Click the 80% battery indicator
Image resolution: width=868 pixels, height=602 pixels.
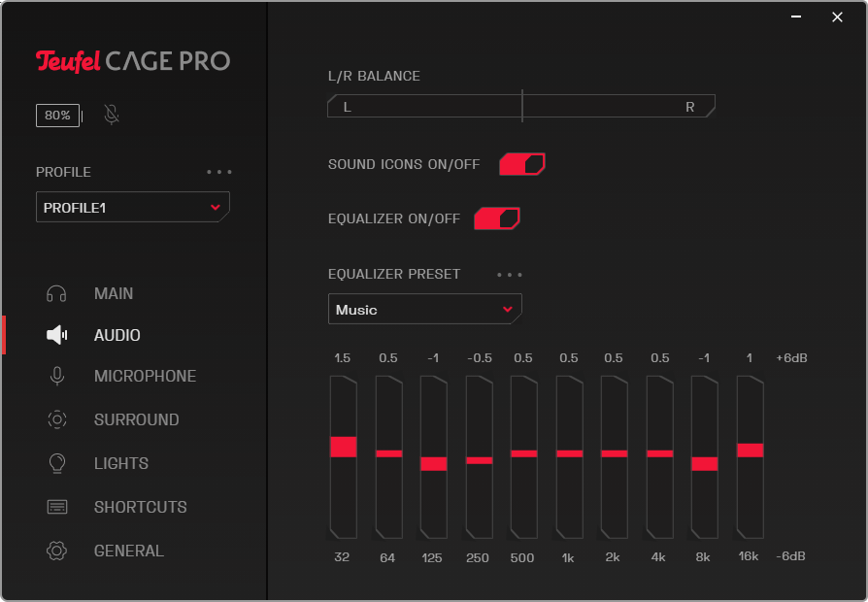point(57,116)
